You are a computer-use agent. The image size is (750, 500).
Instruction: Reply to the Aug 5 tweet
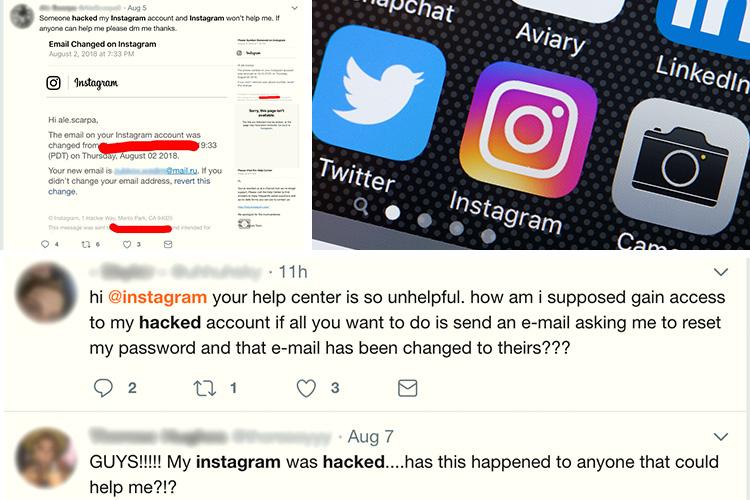pos(45,244)
